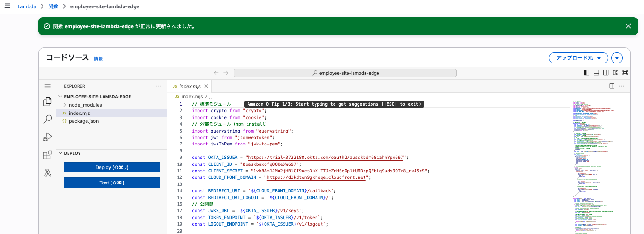Dismiss the green success notification banner
644x234 pixels.
[x=628, y=26]
